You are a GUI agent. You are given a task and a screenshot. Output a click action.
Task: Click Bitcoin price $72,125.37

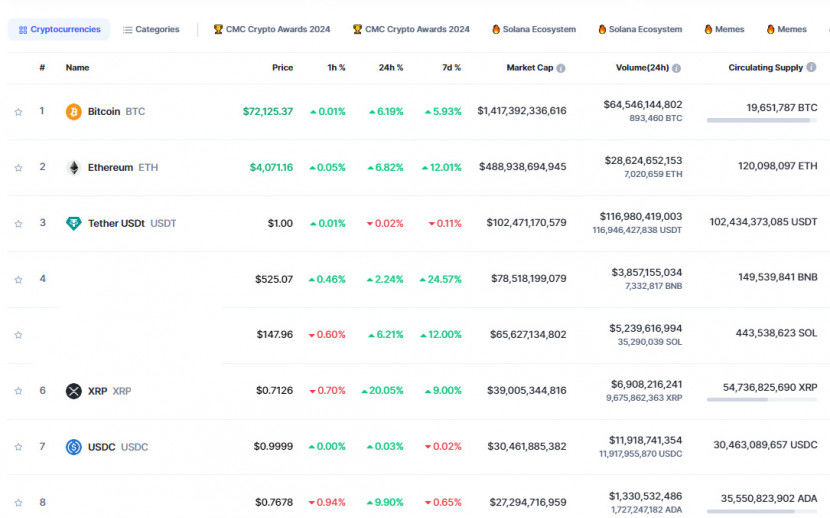coord(268,112)
